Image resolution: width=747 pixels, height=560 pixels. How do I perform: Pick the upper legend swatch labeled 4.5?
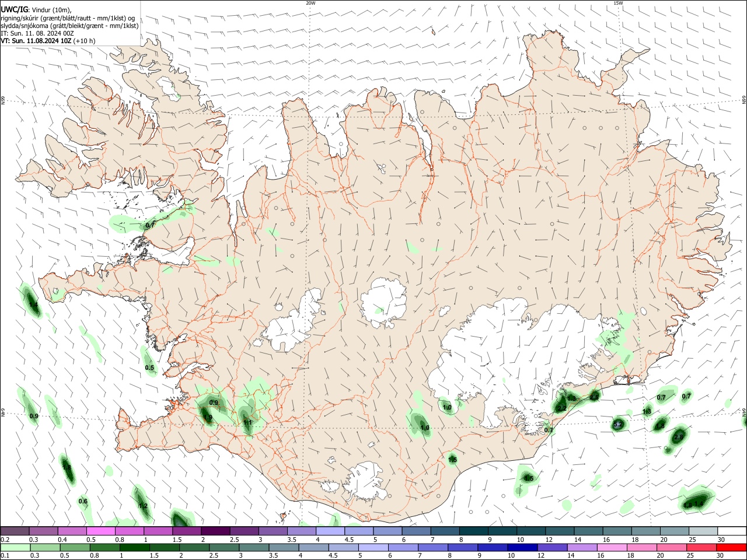(x=359, y=531)
